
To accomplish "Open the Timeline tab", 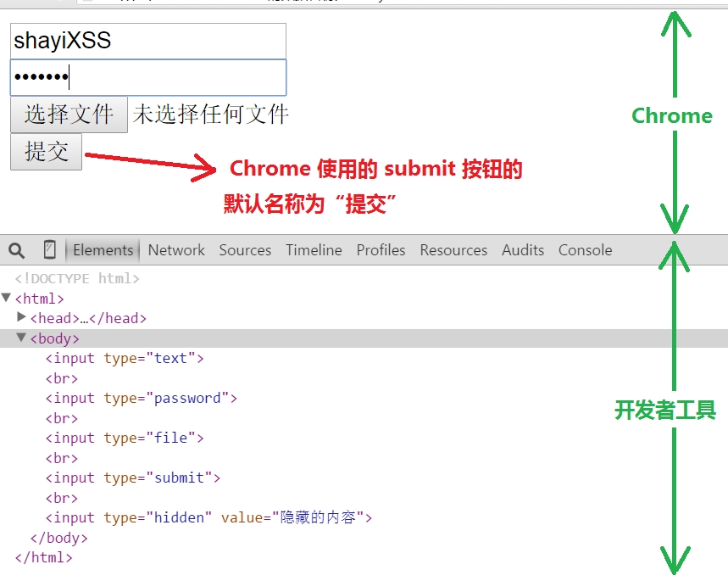I will 314,250.
